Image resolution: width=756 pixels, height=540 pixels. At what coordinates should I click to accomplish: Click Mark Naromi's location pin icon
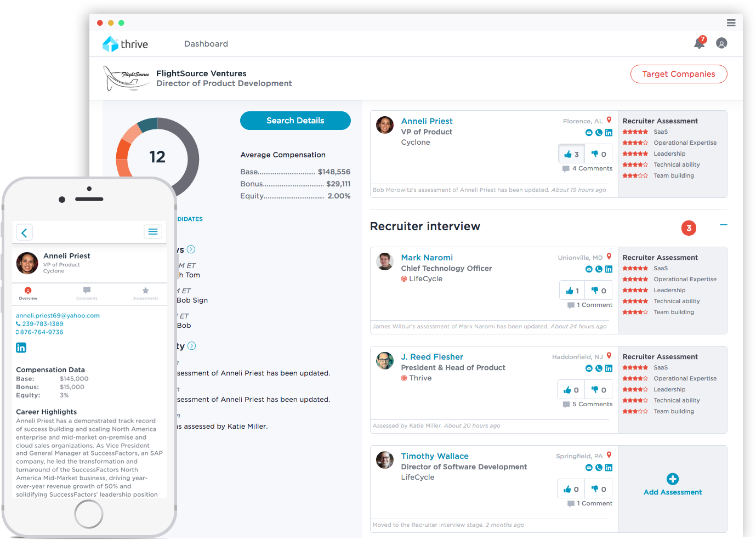click(x=609, y=257)
